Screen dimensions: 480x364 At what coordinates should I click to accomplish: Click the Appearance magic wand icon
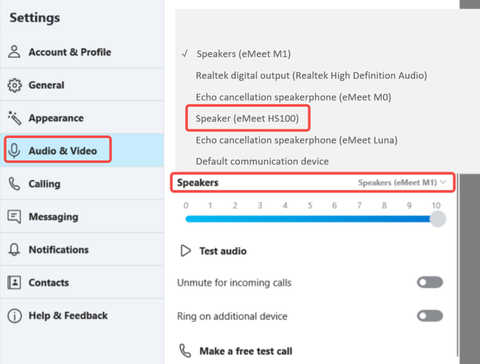[14, 118]
